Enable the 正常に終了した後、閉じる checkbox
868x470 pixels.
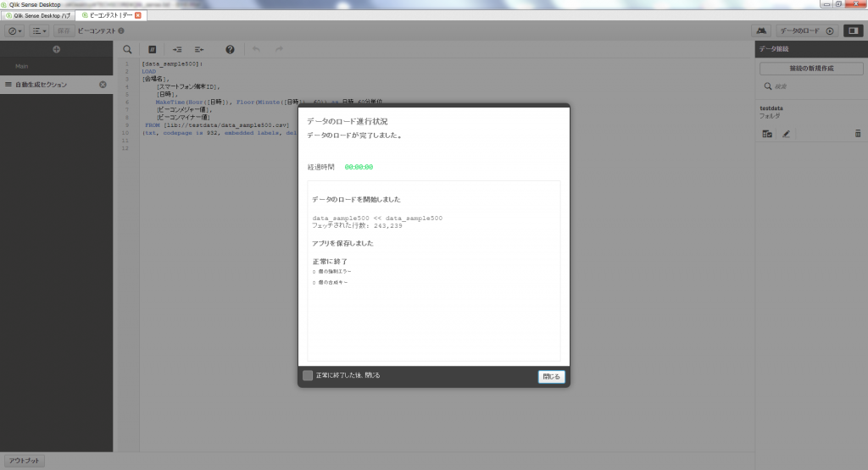click(308, 375)
